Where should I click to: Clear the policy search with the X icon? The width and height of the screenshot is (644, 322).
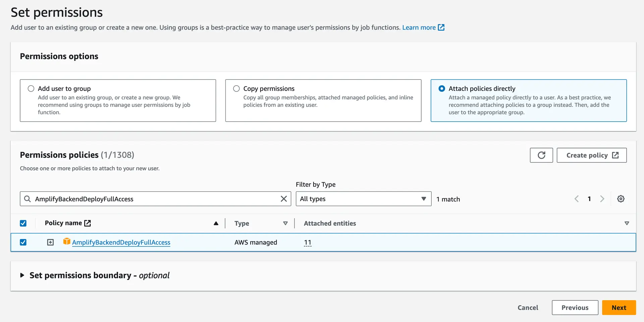point(284,199)
